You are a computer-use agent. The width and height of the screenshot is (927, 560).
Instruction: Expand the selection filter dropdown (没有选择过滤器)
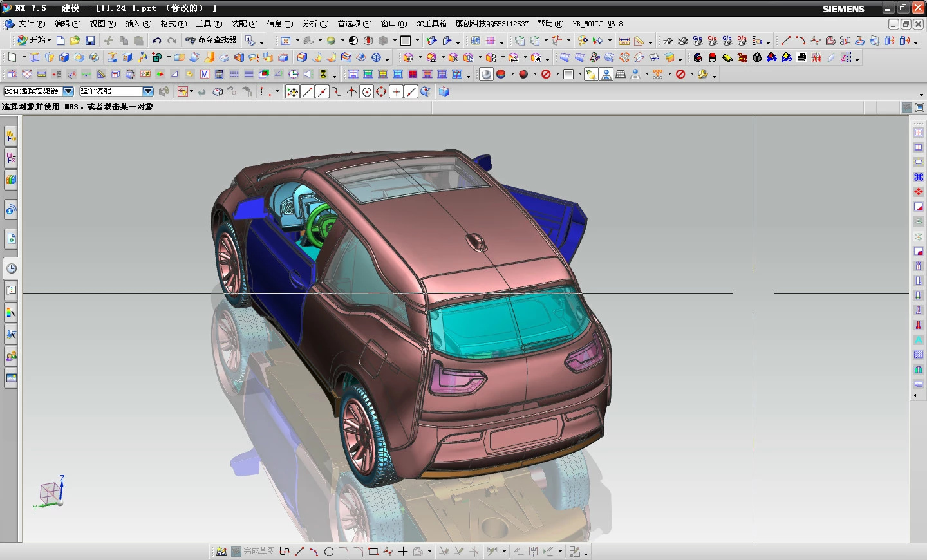tap(68, 91)
